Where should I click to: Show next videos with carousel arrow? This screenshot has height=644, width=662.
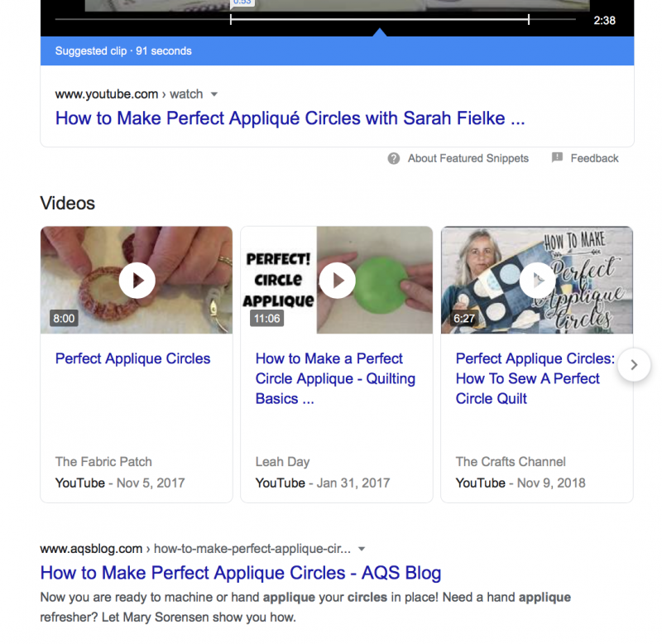coord(634,364)
